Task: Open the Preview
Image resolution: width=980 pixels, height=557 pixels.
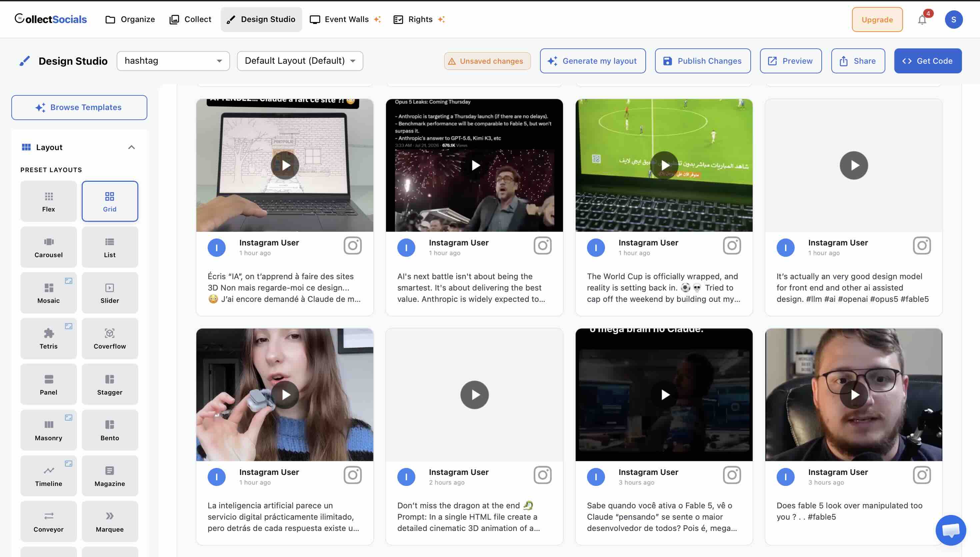Action: click(791, 61)
